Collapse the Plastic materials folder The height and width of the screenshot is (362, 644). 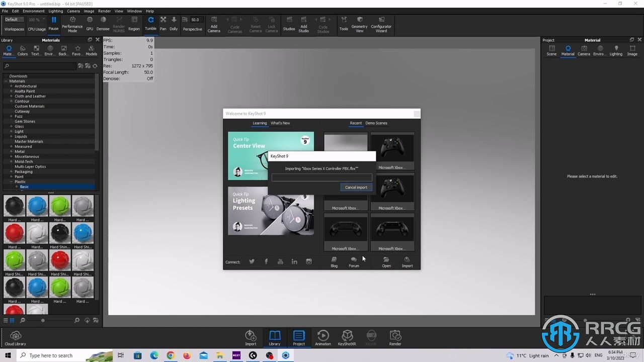[x=11, y=182]
